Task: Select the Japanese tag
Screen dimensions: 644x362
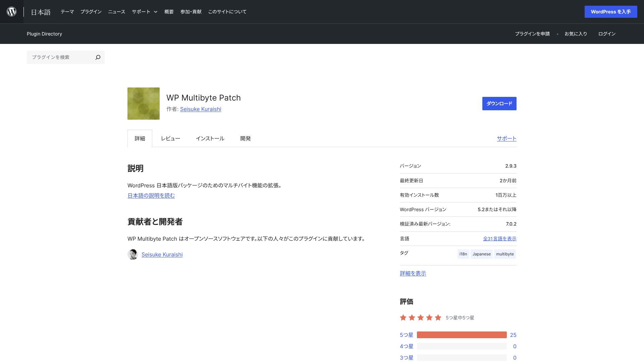Action: [x=482, y=254]
